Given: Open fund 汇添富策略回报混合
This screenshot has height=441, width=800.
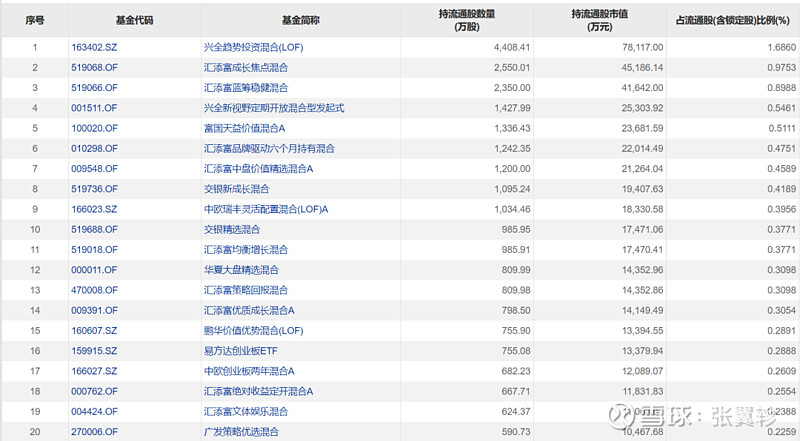Looking at the screenshot, I should click(x=246, y=290).
